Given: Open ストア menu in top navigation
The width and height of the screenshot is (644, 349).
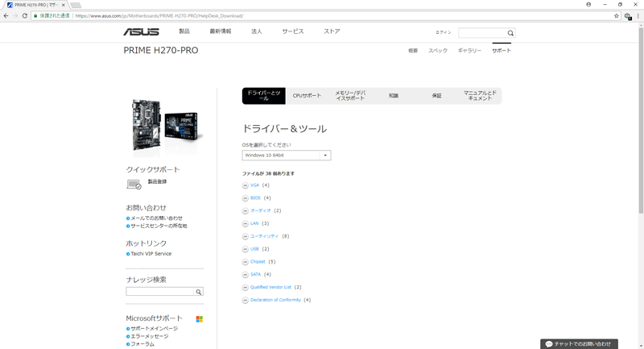Looking at the screenshot, I should coord(332,31).
